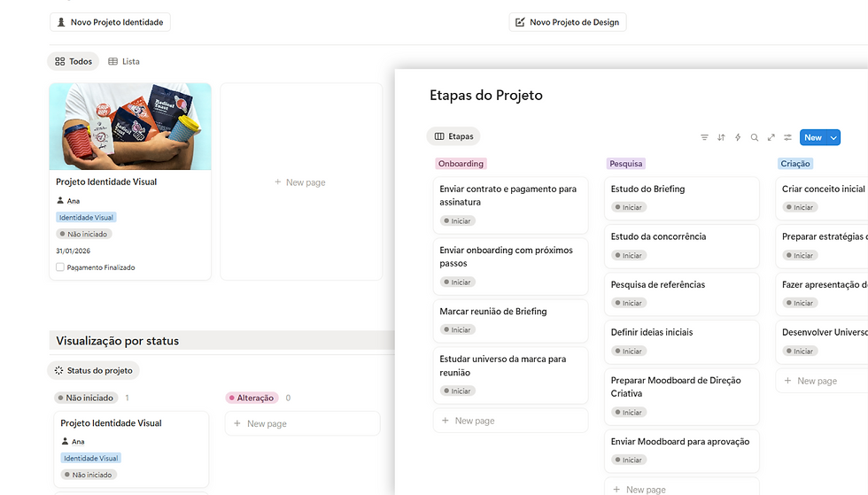The height and width of the screenshot is (495, 868).
Task: Open Enviar onboarding com próximos passos card
Action: click(510, 267)
